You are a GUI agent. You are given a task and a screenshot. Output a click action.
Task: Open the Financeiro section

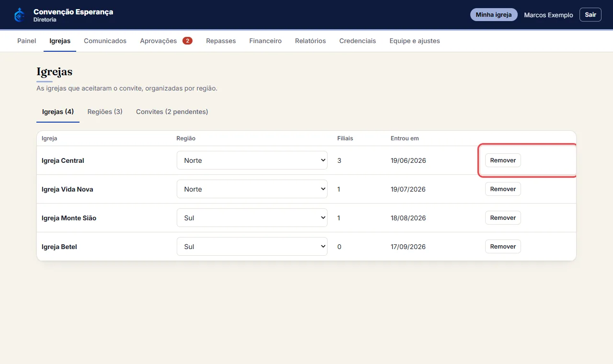[265, 41]
